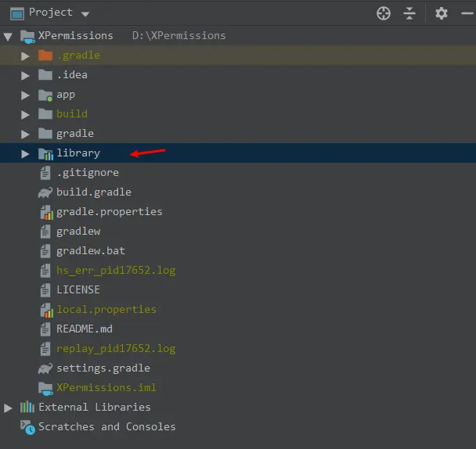Click the locate/scroll-from-source crosshair icon
This screenshot has width=476, height=449.
click(x=384, y=13)
